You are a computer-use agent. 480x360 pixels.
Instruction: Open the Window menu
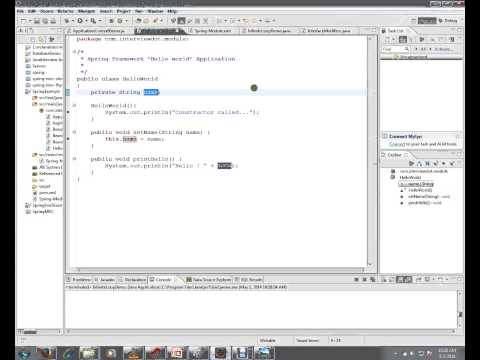tap(155, 11)
